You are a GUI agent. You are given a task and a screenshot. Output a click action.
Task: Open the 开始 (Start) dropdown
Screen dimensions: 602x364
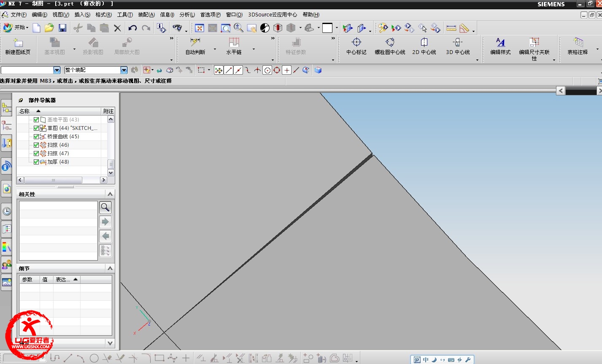[16, 27]
